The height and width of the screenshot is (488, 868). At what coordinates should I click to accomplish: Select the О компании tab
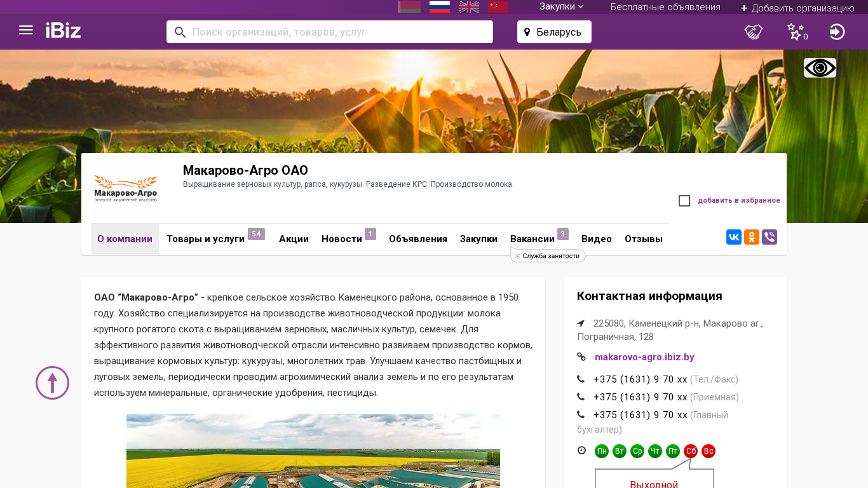click(125, 239)
